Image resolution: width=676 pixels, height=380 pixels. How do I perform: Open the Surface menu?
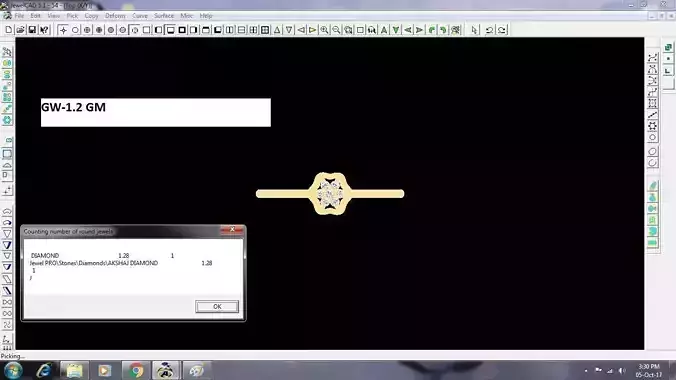[x=164, y=16]
